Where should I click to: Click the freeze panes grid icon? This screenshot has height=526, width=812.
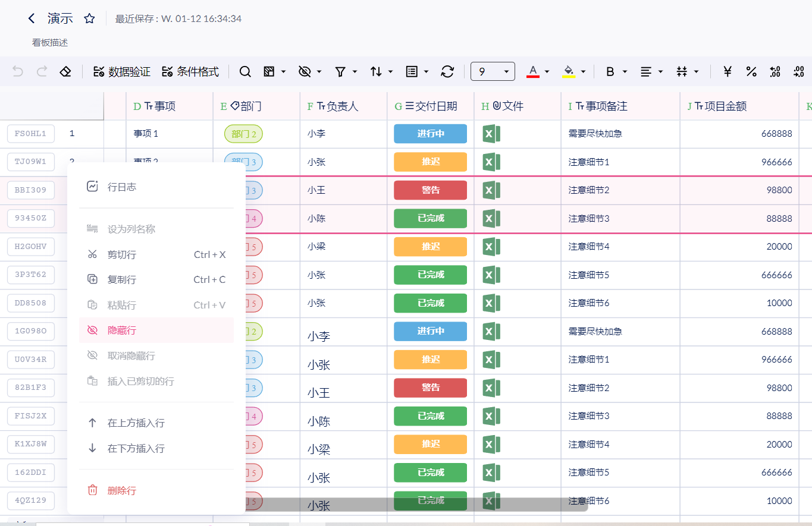pyautogui.click(x=269, y=71)
